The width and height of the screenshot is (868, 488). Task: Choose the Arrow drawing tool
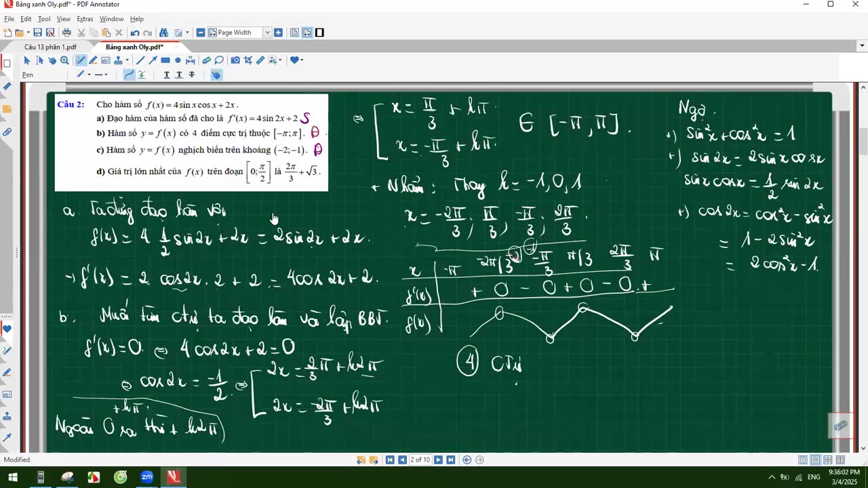tap(153, 60)
